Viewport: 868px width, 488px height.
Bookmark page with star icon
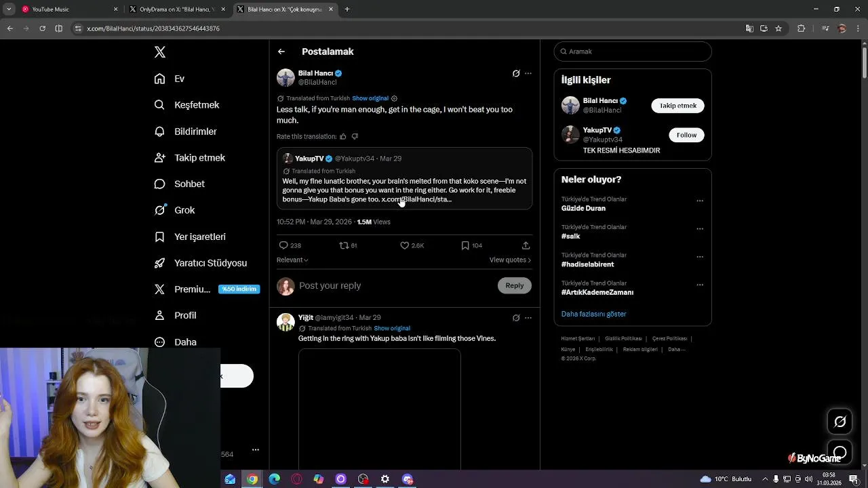click(778, 28)
